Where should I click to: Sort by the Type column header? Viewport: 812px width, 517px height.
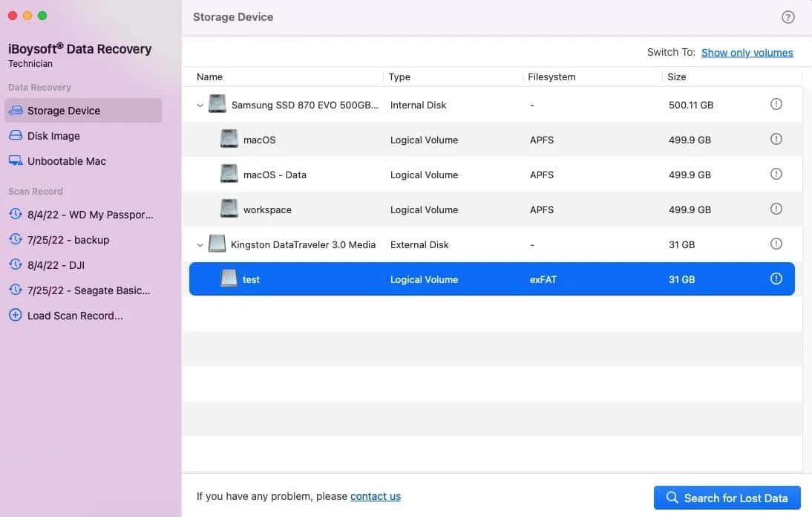coord(399,77)
